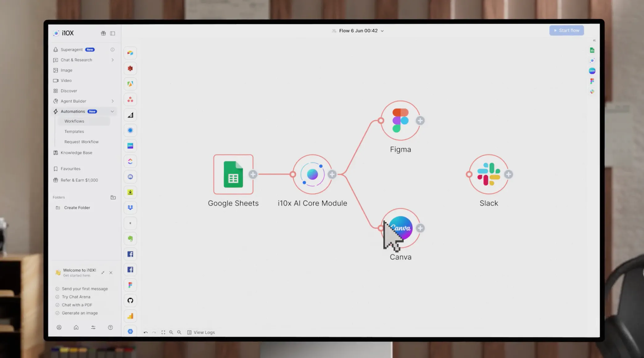Open the gift icon beside the i10X logo
644x358 pixels.
pyautogui.click(x=103, y=33)
